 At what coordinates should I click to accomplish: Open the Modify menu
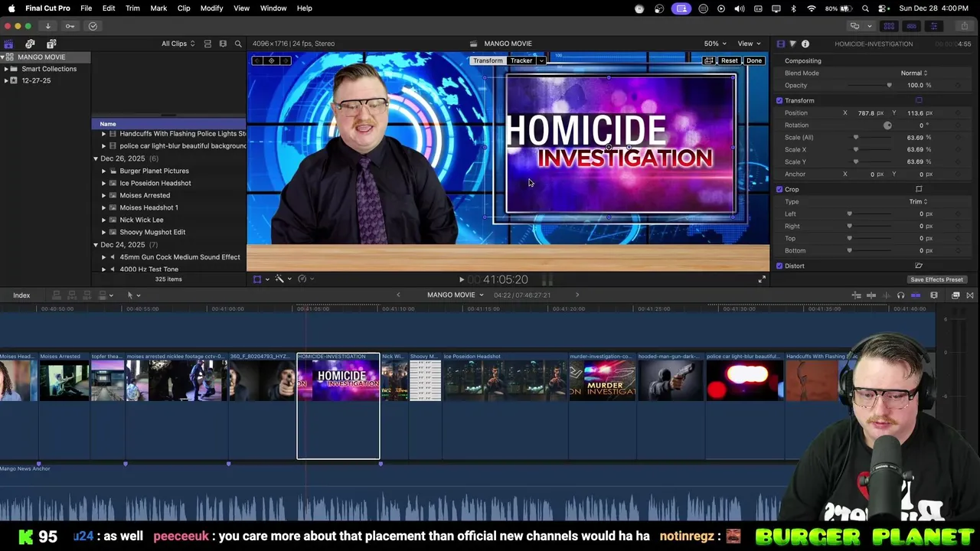(x=211, y=8)
